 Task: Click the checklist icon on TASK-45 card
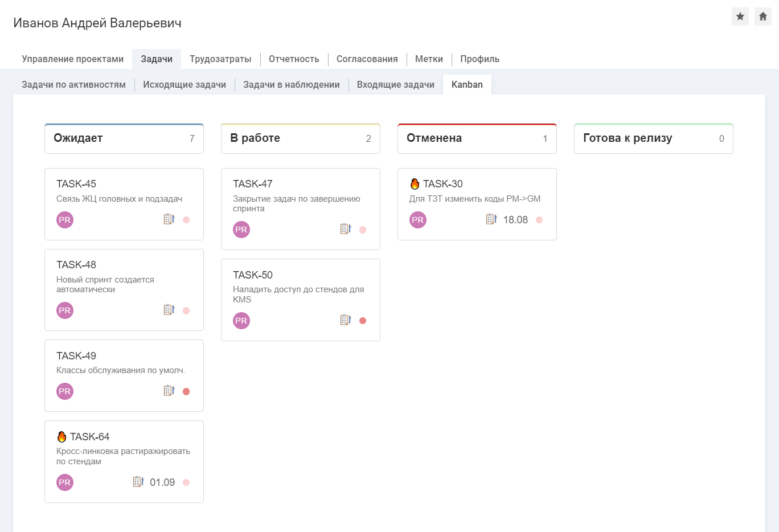point(169,219)
